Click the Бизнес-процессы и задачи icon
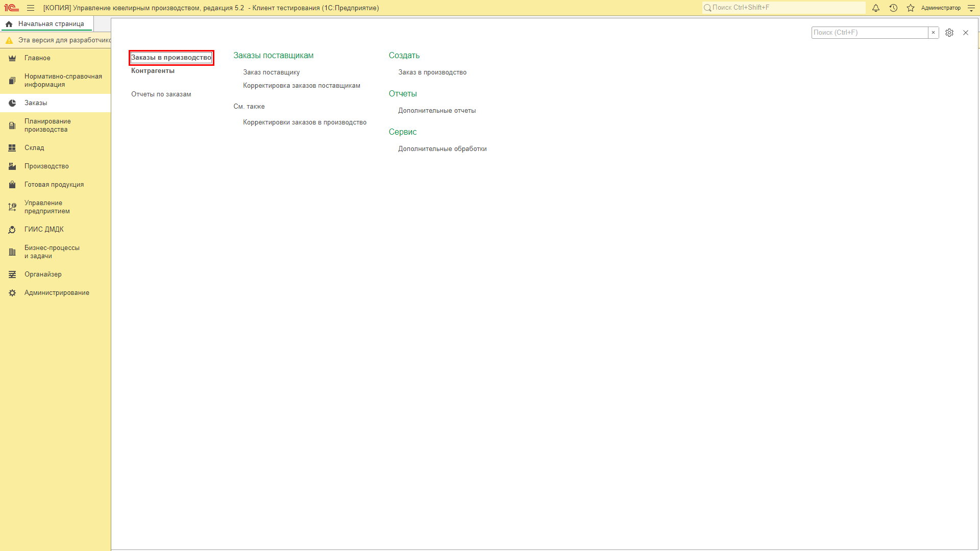Screen dimensions: 980x551 tap(12, 252)
